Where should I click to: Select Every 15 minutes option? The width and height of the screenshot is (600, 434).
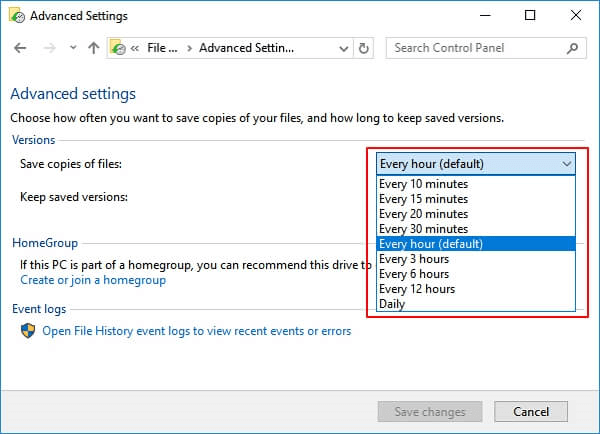424,199
